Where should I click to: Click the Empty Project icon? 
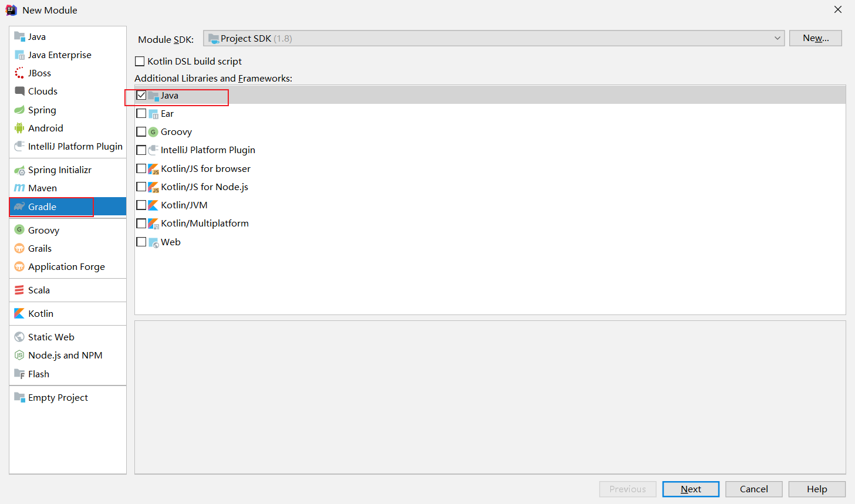click(19, 398)
